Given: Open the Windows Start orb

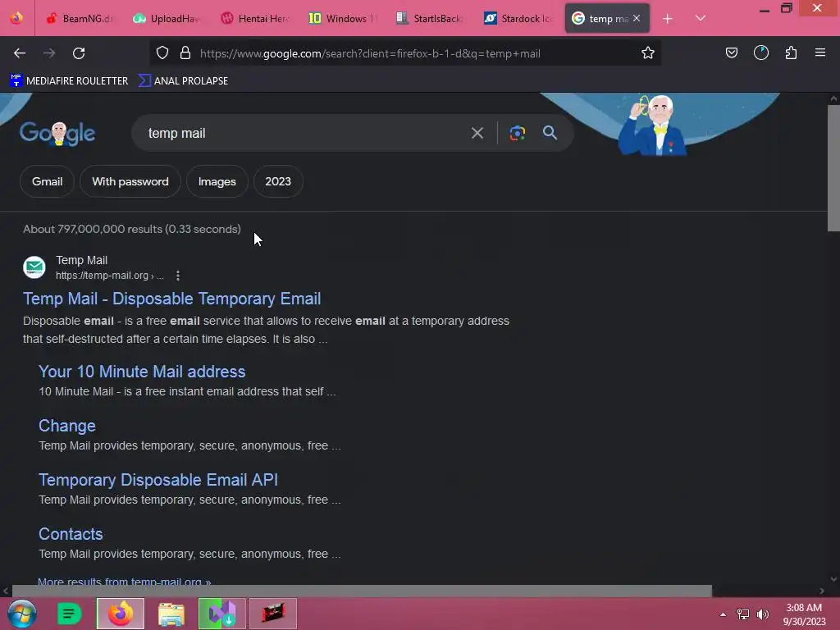Looking at the screenshot, I should (x=22, y=614).
